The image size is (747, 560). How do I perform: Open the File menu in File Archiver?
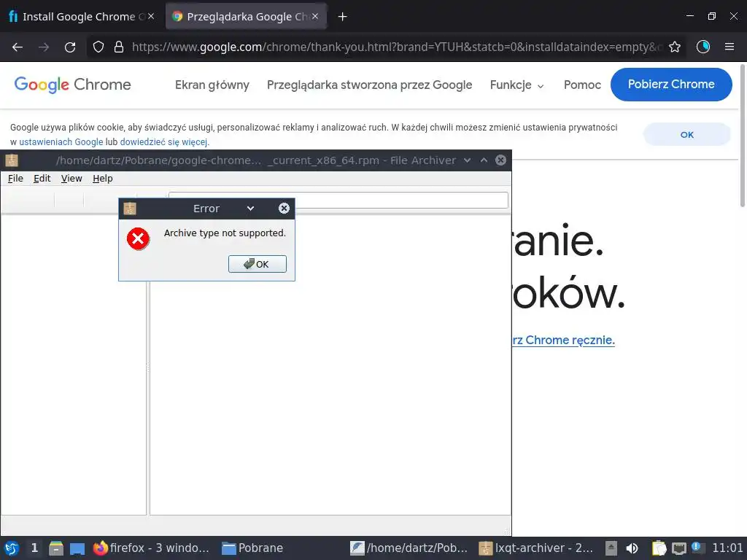tap(15, 178)
